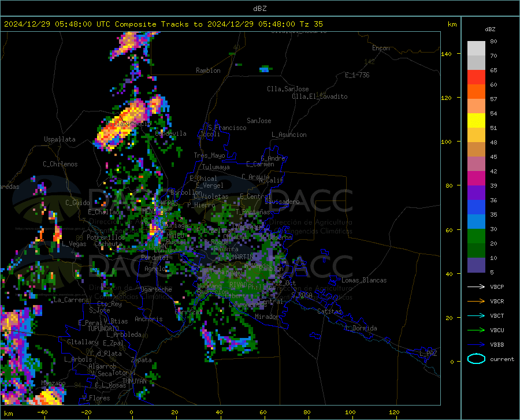Click the VBCU legend label
This screenshot has height=420, width=520.
[x=497, y=330]
